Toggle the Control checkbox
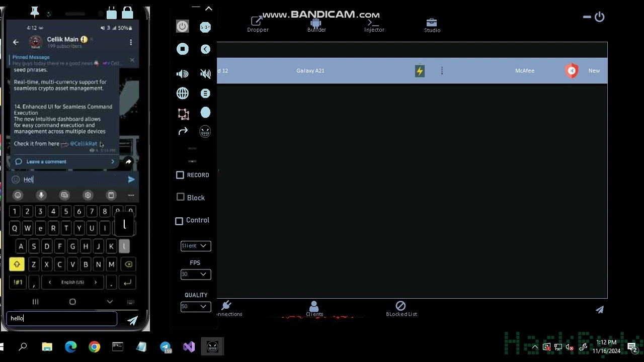This screenshot has height=362, width=644. [179, 221]
